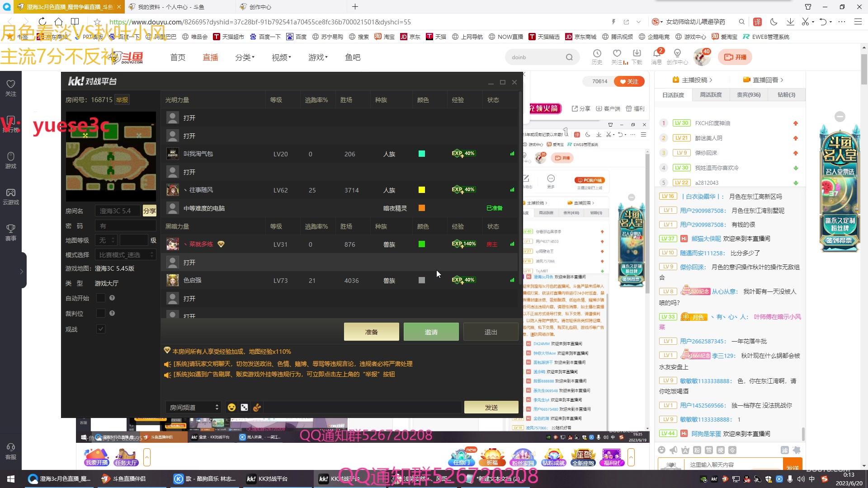Toggle browser night mode moon icon
The width and height of the screenshot is (868, 488).
774,22
